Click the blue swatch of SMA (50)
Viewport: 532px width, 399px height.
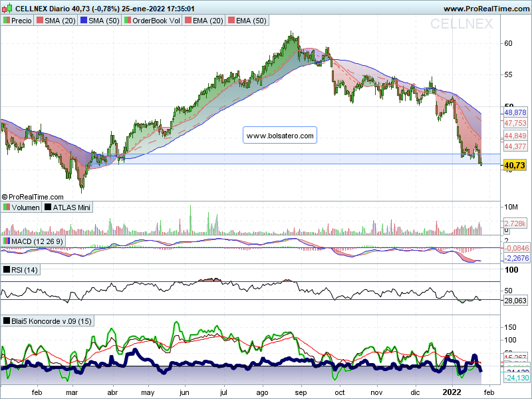click(x=84, y=21)
